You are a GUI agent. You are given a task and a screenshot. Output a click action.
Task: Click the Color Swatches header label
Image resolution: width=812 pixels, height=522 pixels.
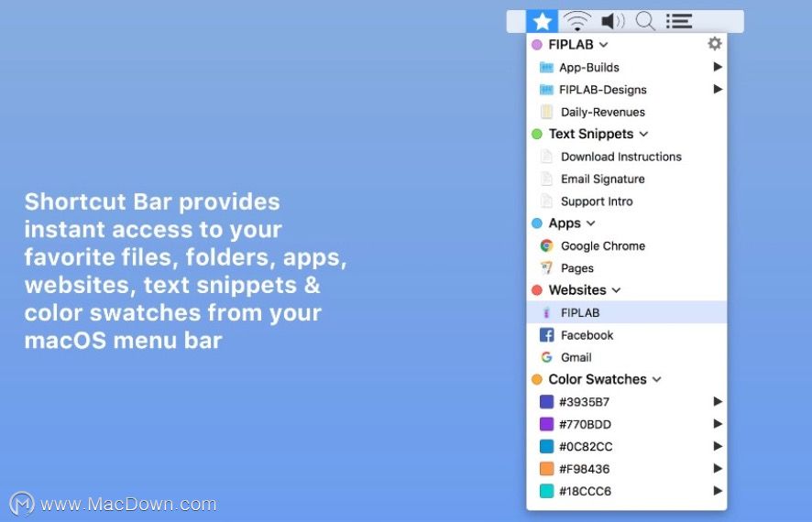pos(598,379)
